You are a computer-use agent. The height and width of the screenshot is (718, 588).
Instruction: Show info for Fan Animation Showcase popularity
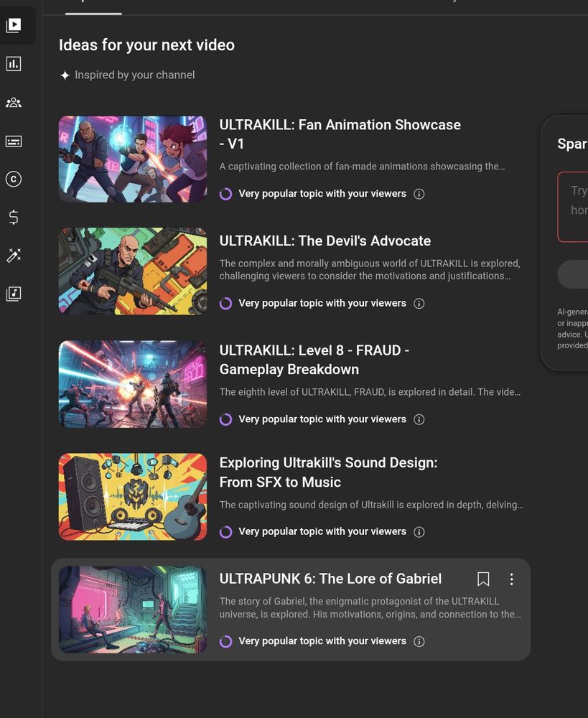(419, 194)
